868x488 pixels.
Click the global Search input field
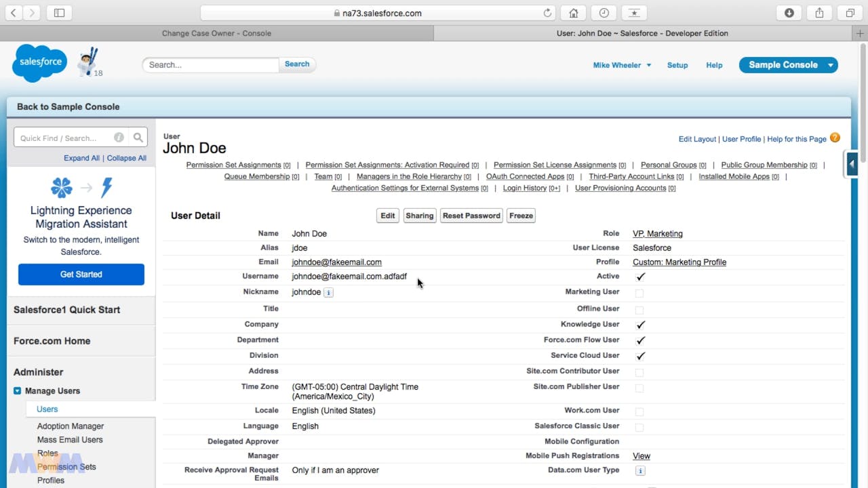click(211, 64)
